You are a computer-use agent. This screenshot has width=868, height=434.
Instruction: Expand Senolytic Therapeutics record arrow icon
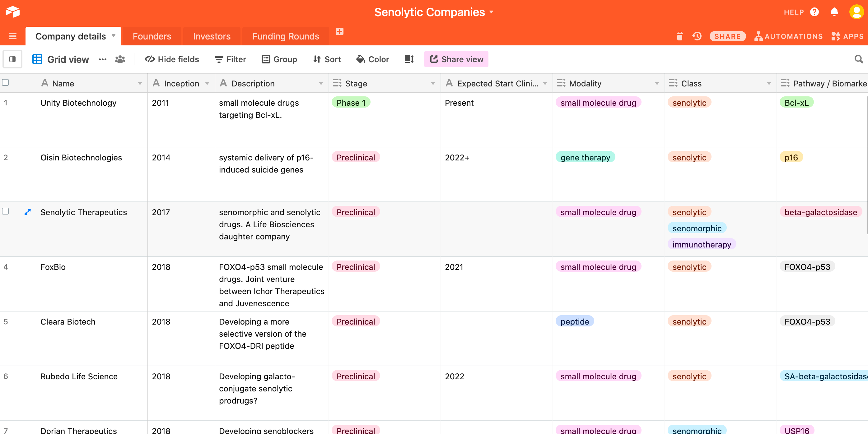(28, 212)
